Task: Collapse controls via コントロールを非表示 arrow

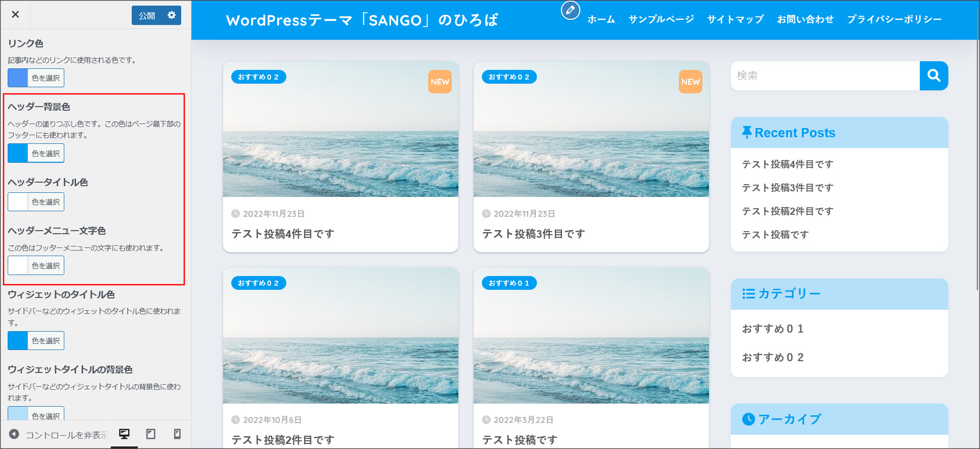Action: (14, 434)
